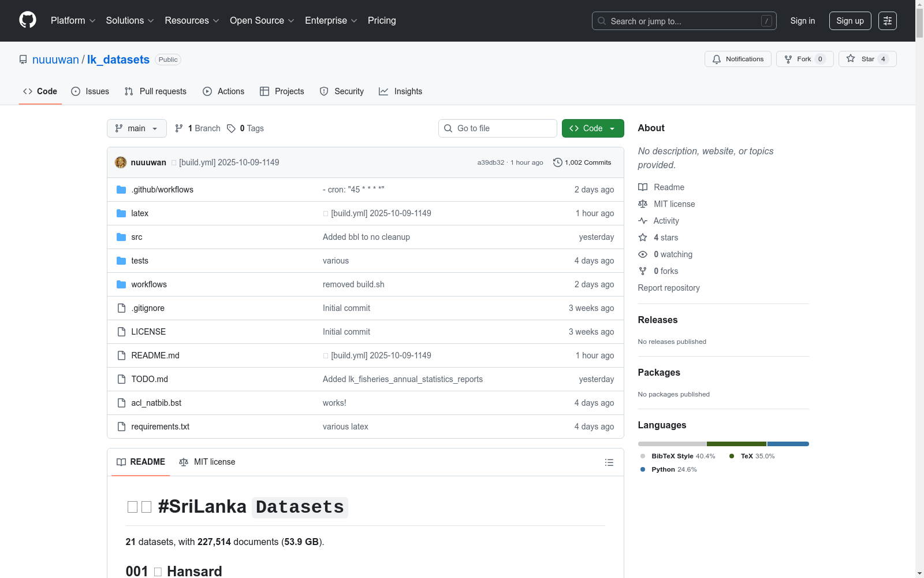924x578 pixels.
Task: Switch to the Pull requests tab
Action: coord(155,91)
